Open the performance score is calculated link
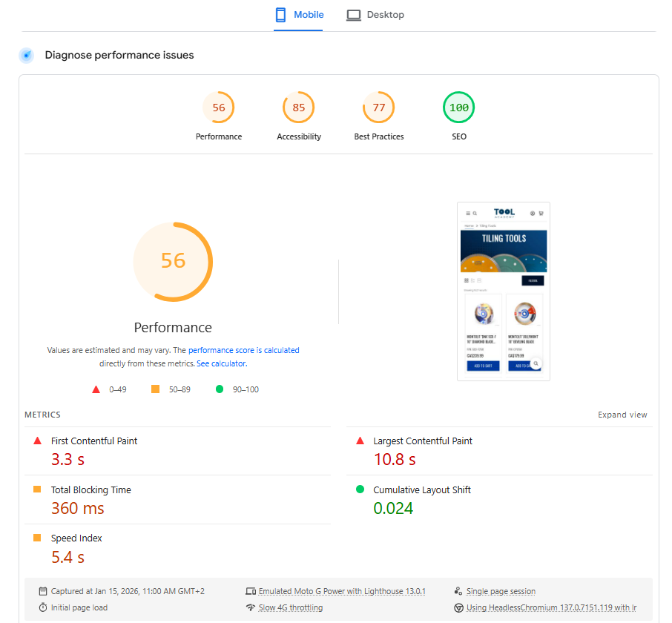Screen dimensions: 672x623 [x=244, y=350]
